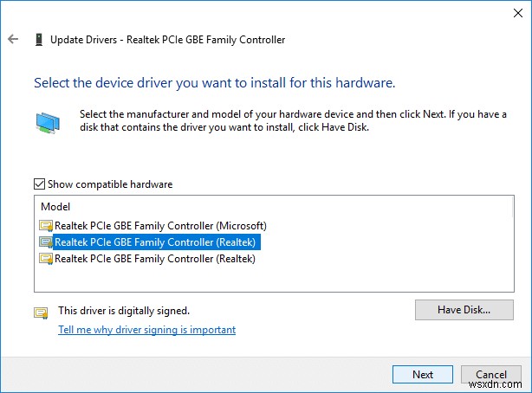Screen dimensions: 532x393
Task: Click the icon of the highlighted Realtek driver
Action: click(x=46, y=242)
